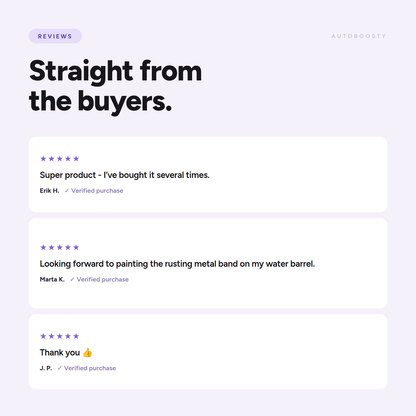Click the reviewer name Erik H.
416x416 pixels.
pos(49,191)
